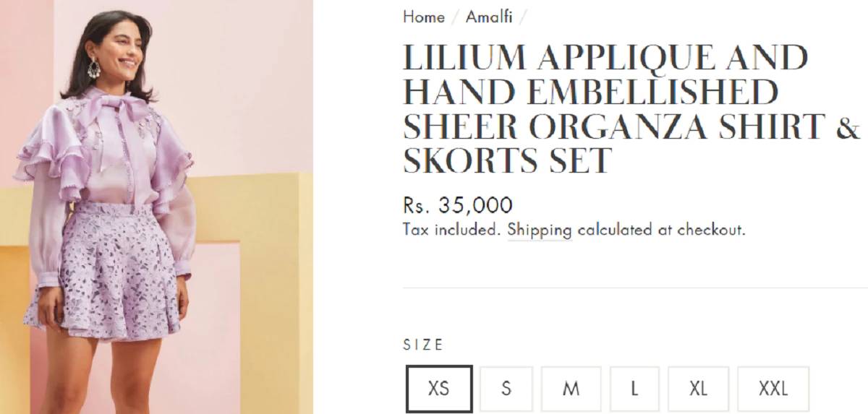The height and width of the screenshot is (414, 868).
Task: Select the XXL size option
Action: pyautogui.click(x=773, y=389)
